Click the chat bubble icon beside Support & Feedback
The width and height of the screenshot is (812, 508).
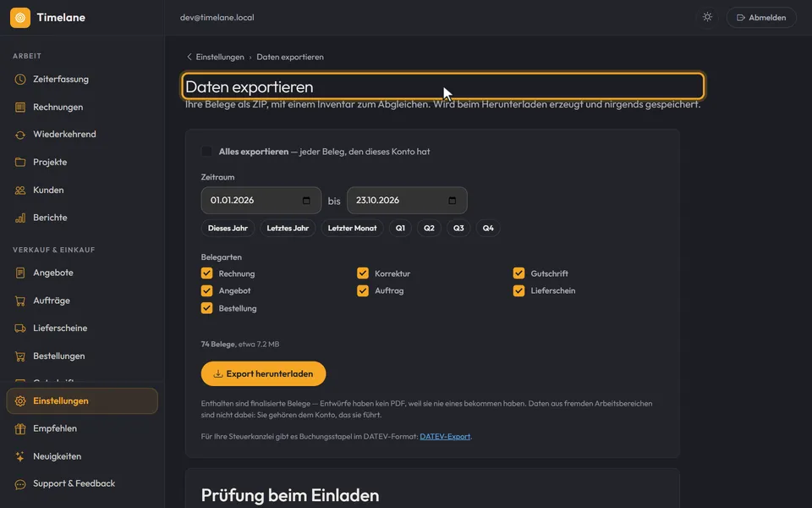[x=20, y=484]
